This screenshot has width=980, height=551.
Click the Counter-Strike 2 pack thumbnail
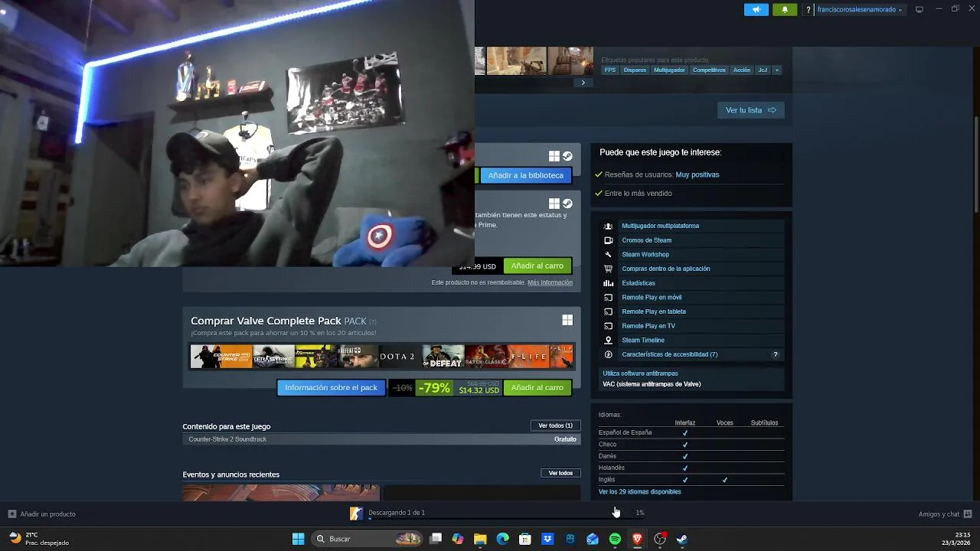[x=221, y=357]
